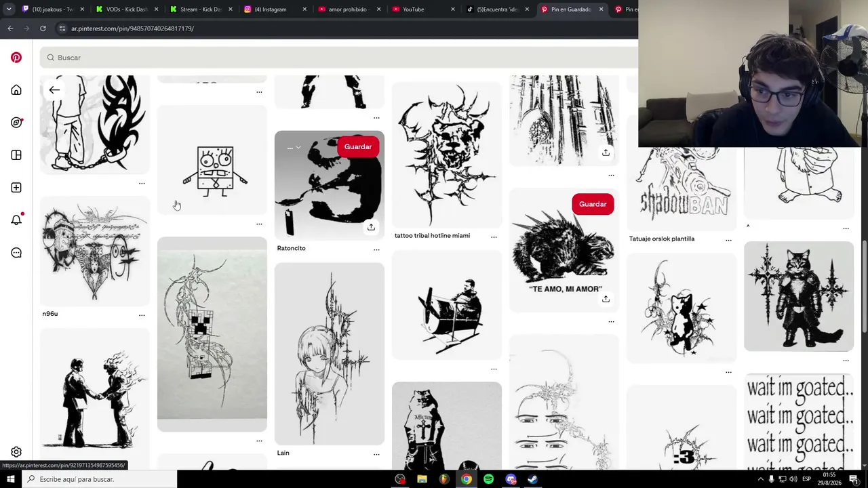Switch to the Stream - Kick Dashboard tab
868x488 pixels.
201,9
